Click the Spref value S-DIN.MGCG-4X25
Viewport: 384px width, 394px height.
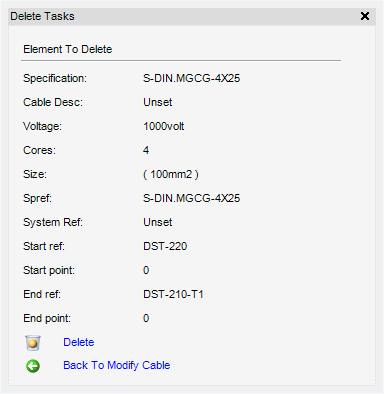(192, 198)
